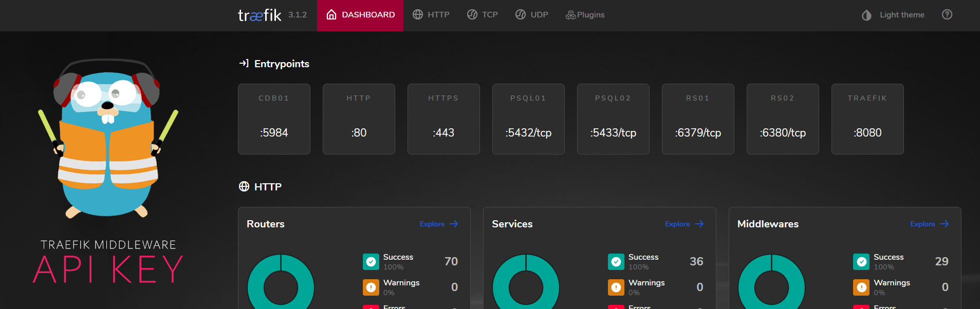The width and height of the screenshot is (980, 309).
Task: Click the UDP icon in navbar
Action: point(521,14)
